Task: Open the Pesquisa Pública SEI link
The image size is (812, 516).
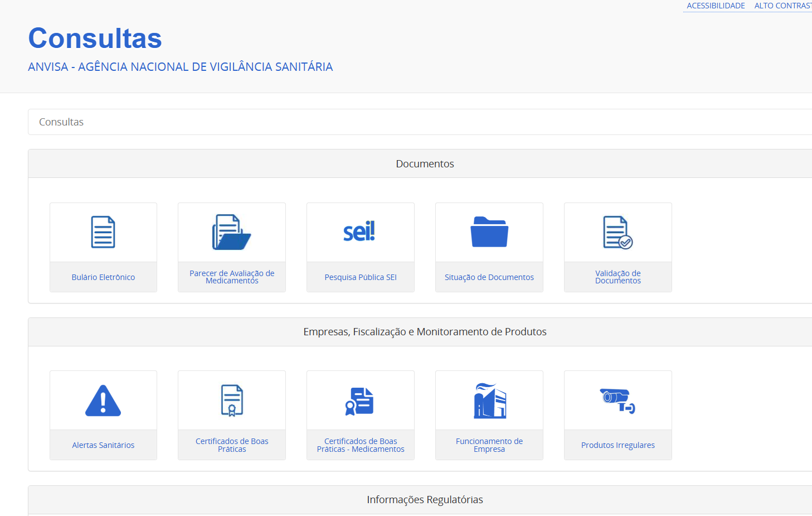Action: [361, 277]
